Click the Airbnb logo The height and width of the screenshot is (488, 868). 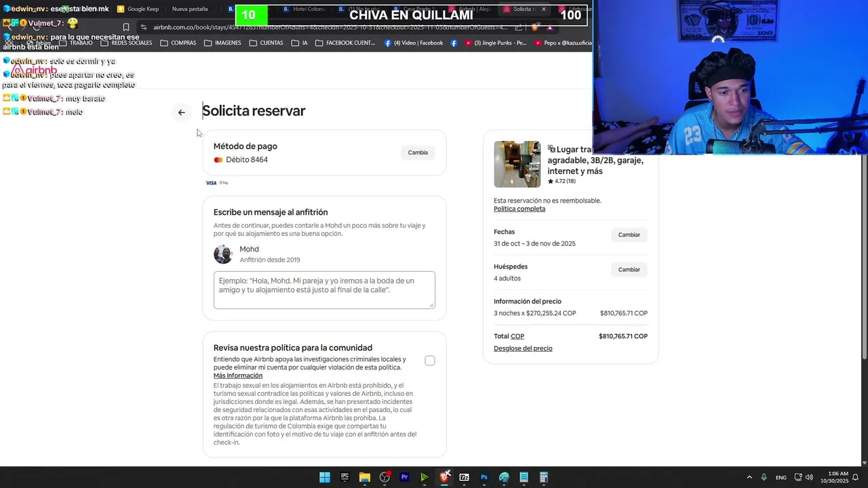tap(34, 70)
